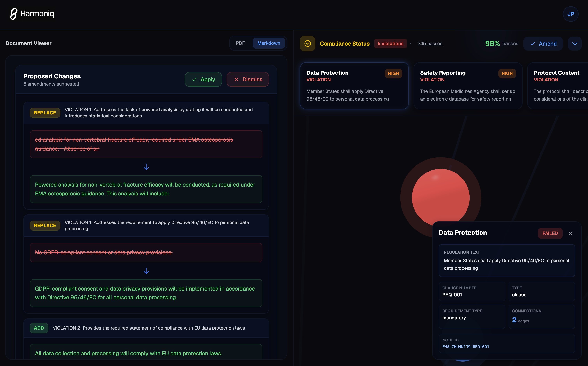This screenshot has height=366, width=588.
Task: Expand the ADD Violation 2 amendment header
Action: (x=149, y=328)
